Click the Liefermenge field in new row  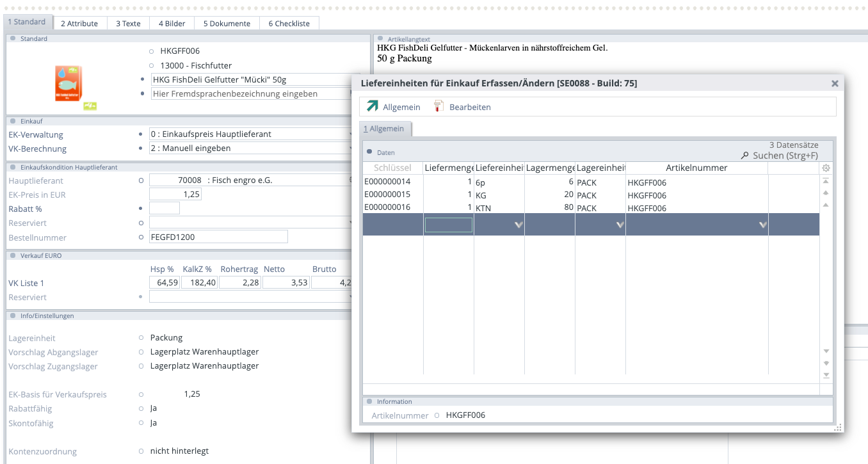449,225
